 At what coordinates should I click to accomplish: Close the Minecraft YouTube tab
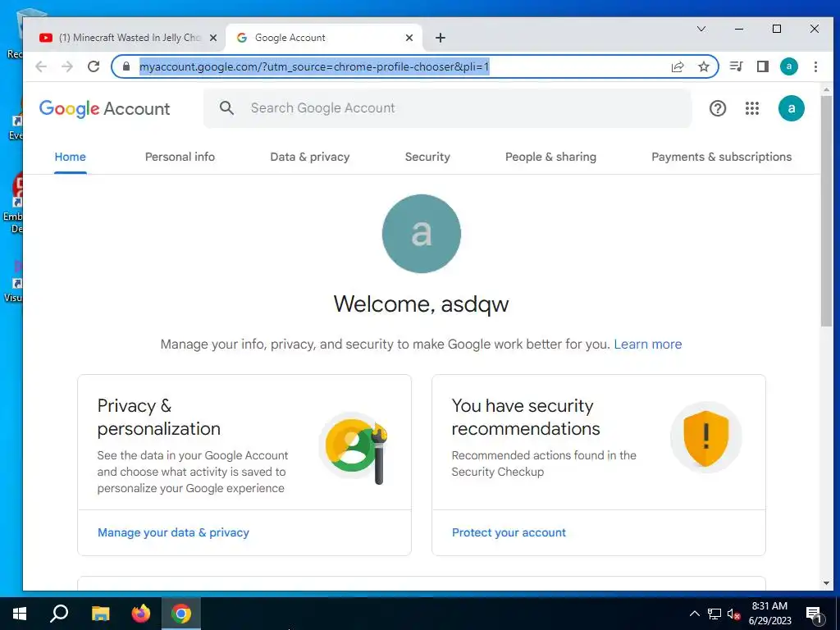tap(213, 38)
